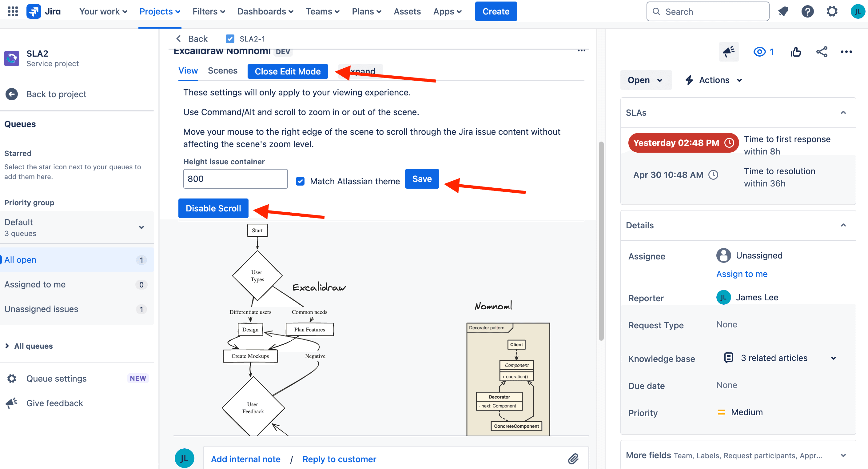Click the Save button
This screenshot has width=868, height=469.
pos(421,179)
